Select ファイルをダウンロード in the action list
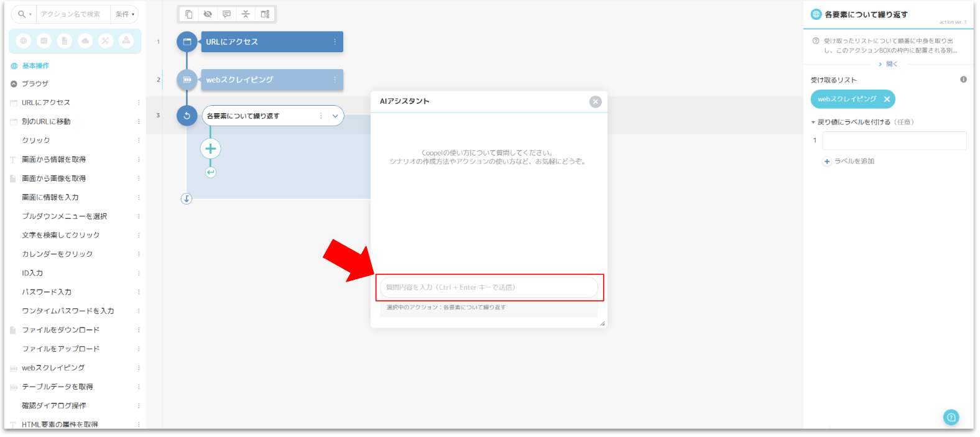The height and width of the screenshot is (437, 980). [61, 330]
